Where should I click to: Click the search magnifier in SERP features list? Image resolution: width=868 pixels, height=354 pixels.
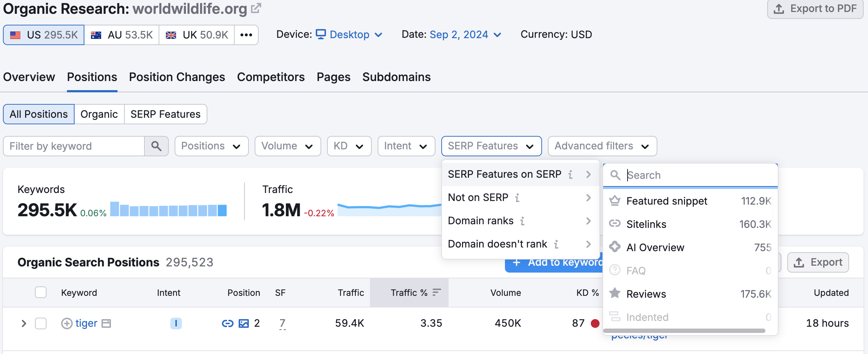[x=615, y=175]
